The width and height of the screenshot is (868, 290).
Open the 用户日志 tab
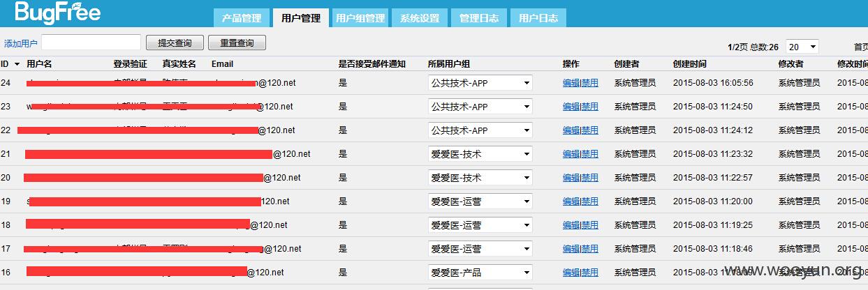pos(538,18)
